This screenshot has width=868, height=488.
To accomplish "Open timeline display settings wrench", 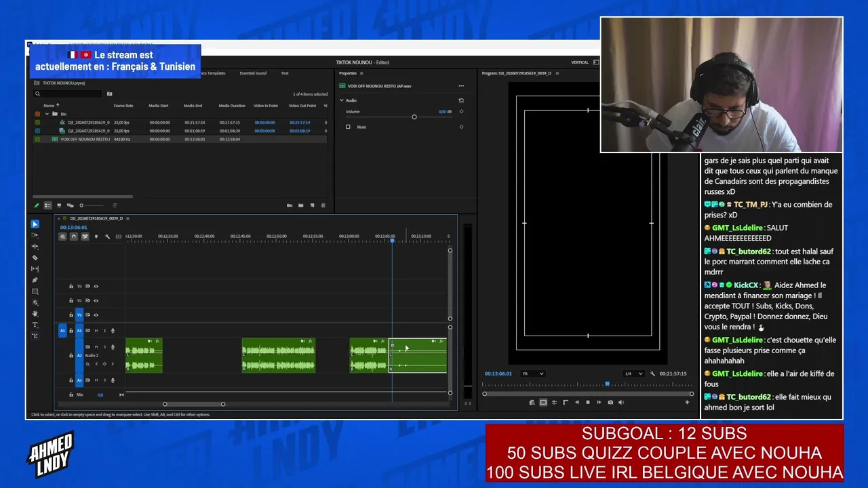I will coord(107,237).
